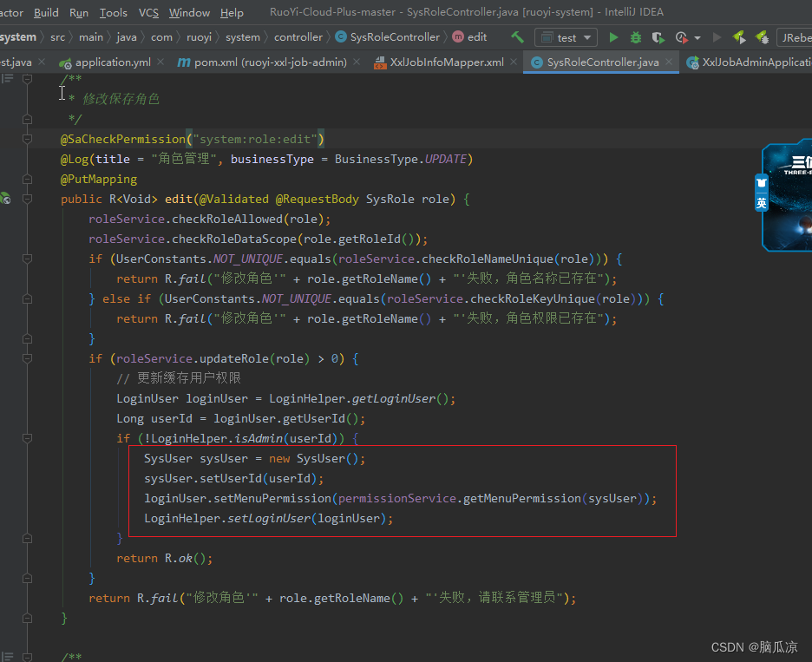Click the 'ruoyi' breadcrumb in navigation bar
Screen dimensions: 812x662
tap(199, 37)
